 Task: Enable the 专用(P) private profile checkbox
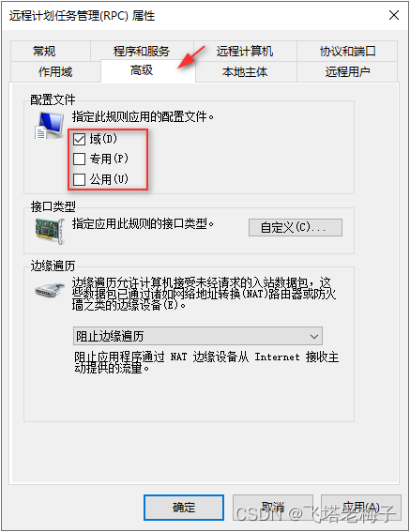click(x=80, y=159)
